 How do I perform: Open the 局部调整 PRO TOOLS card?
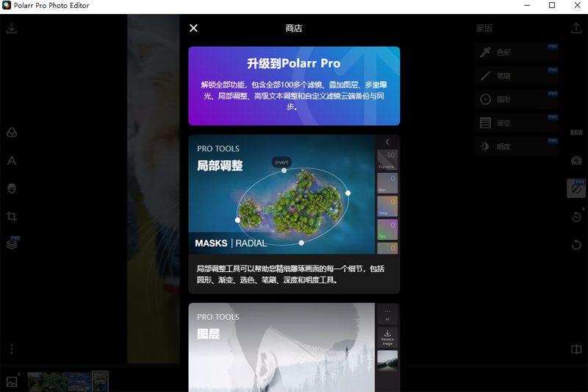[294, 214]
